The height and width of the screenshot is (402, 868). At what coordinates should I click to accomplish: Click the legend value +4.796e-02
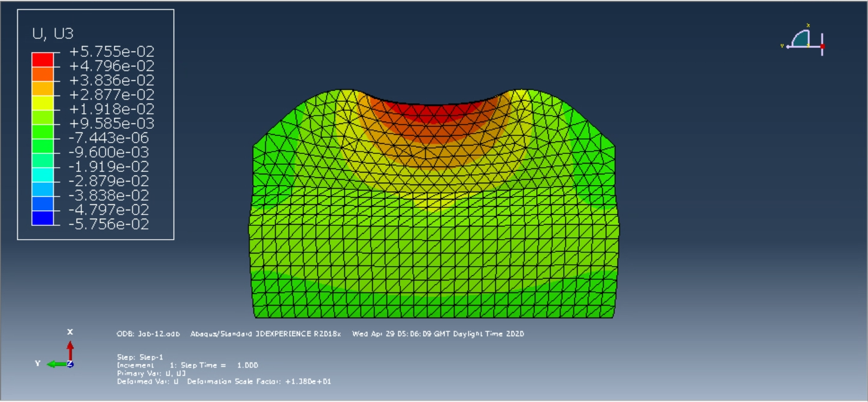point(112,66)
